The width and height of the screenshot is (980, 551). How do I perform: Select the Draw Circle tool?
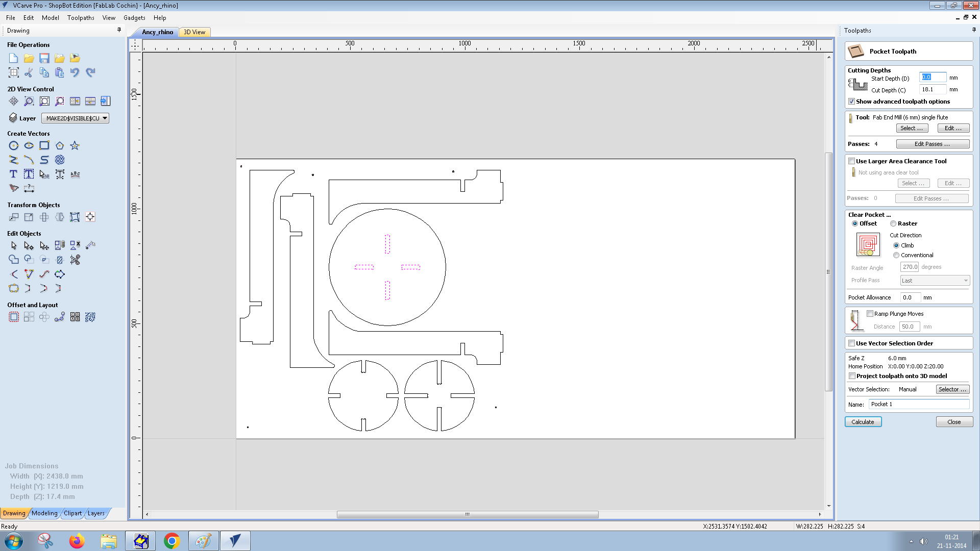14,146
